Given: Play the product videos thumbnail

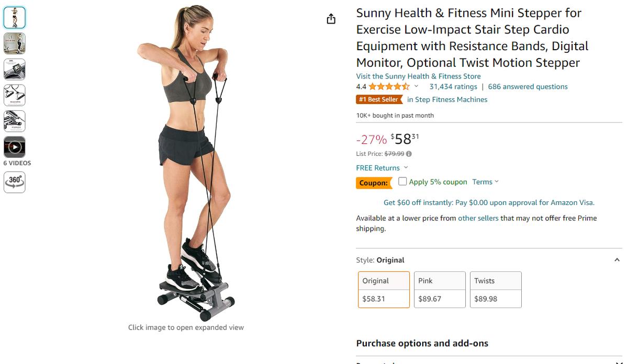Looking at the screenshot, I should pyautogui.click(x=15, y=147).
